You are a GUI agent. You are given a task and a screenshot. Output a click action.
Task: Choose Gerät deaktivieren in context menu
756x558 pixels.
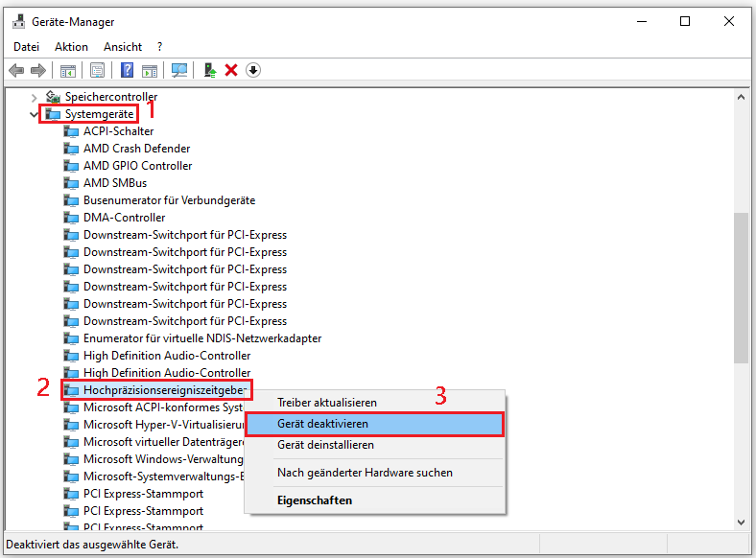click(374, 424)
